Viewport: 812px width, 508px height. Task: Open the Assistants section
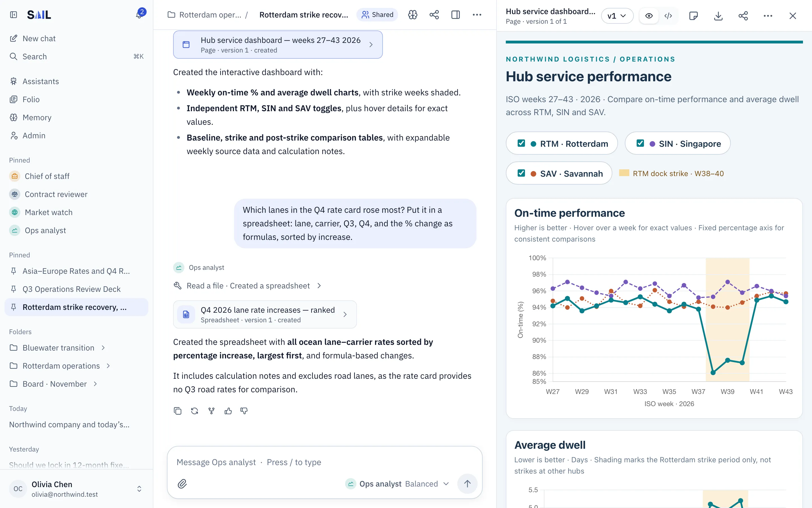point(76,81)
